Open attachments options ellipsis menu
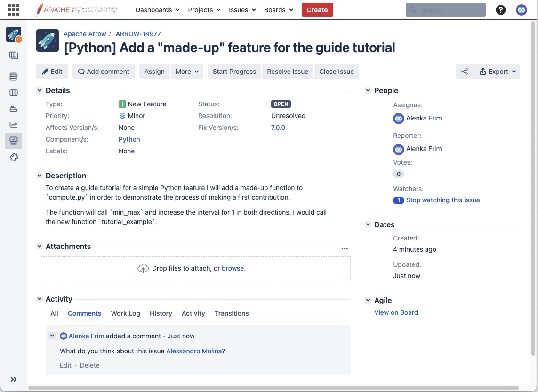 [345, 248]
